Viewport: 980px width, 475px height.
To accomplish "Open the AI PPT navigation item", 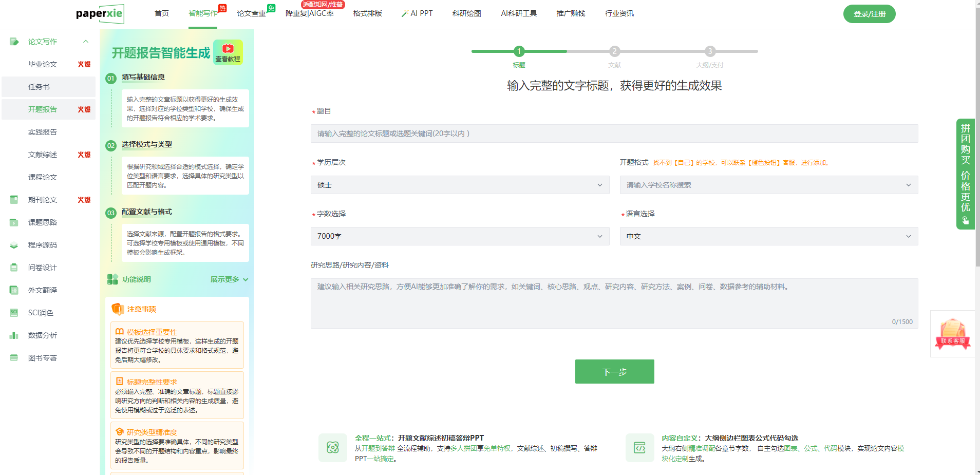I will coord(417,13).
